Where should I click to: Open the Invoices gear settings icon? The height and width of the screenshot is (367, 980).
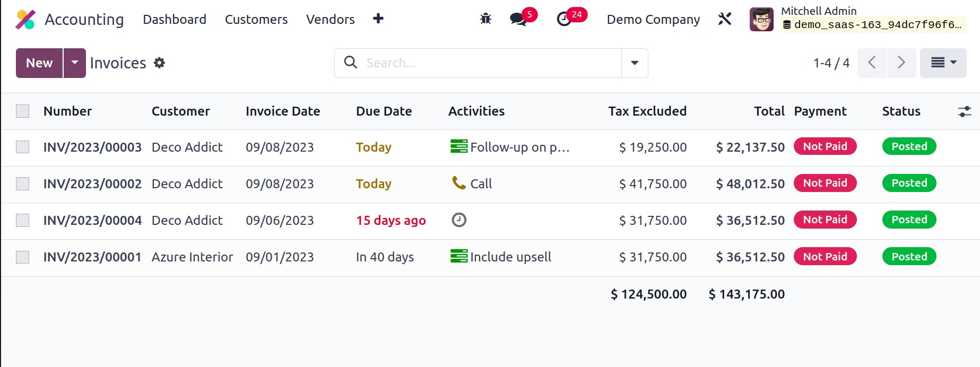[x=159, y=63]
